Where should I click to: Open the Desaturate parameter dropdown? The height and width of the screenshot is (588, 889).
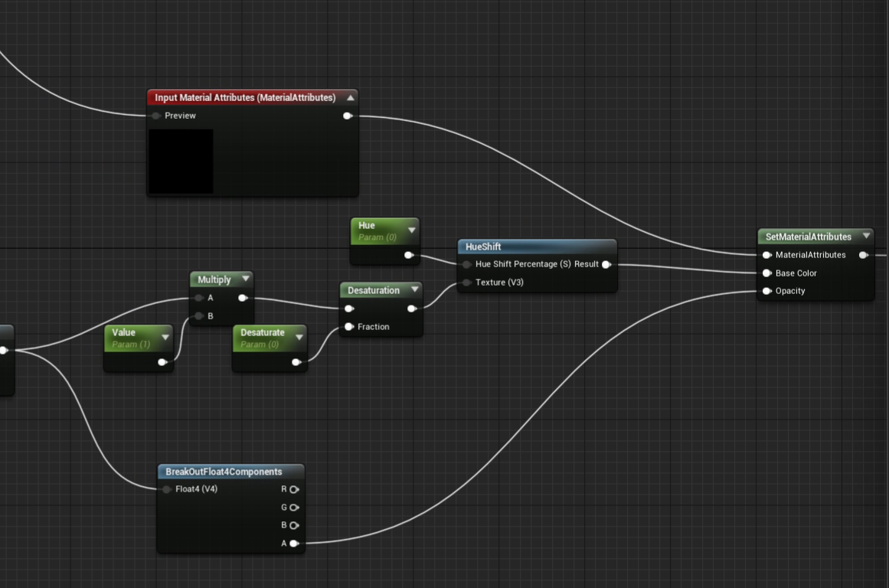point(299,336)
